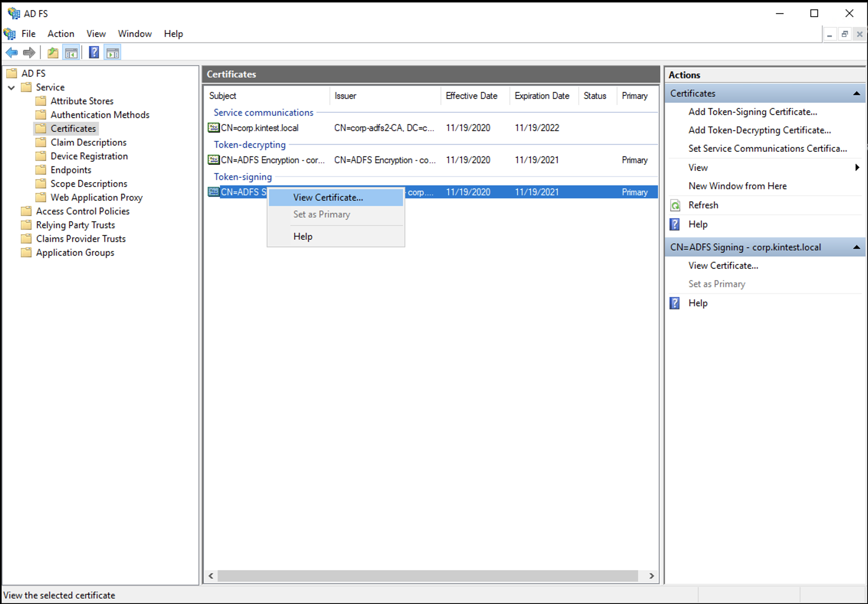This screenshot has height=604, width=868.
Task: Choose Help in the context menu
Action: pos(336,237)
